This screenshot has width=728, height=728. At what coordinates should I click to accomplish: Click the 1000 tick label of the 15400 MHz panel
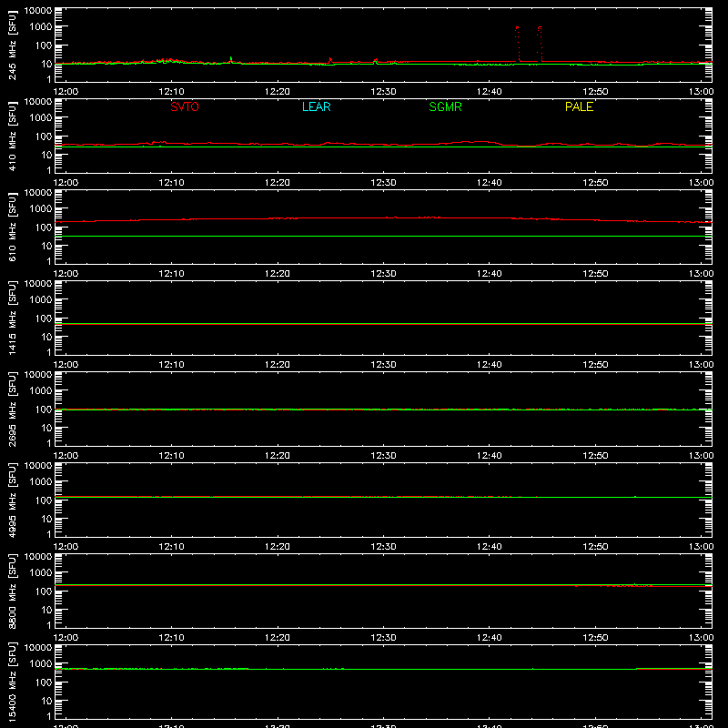41,664
